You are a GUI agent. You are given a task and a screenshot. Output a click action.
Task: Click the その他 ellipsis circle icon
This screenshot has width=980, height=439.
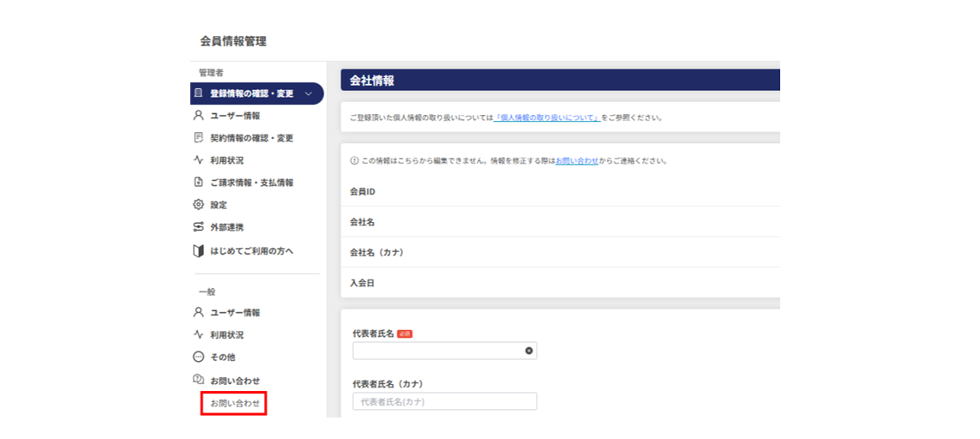point(198,357)
